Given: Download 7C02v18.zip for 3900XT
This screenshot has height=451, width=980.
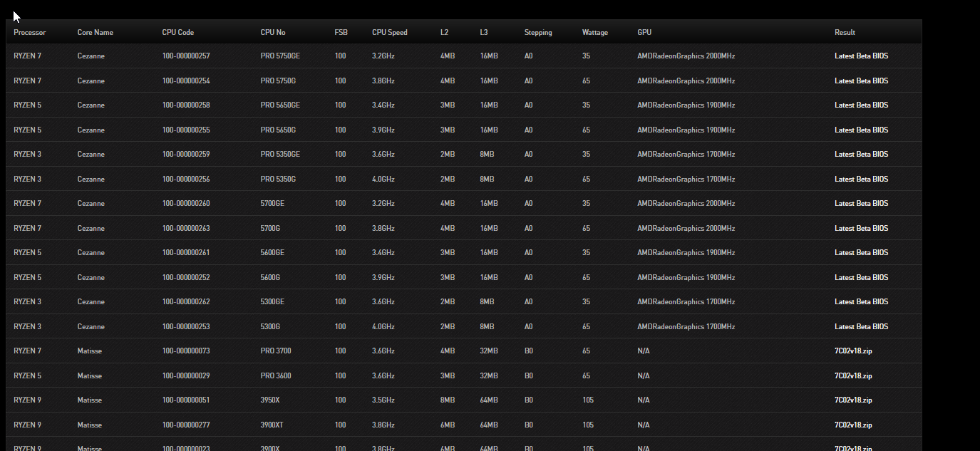Looking at the screenshot, I should coord(853,425).
